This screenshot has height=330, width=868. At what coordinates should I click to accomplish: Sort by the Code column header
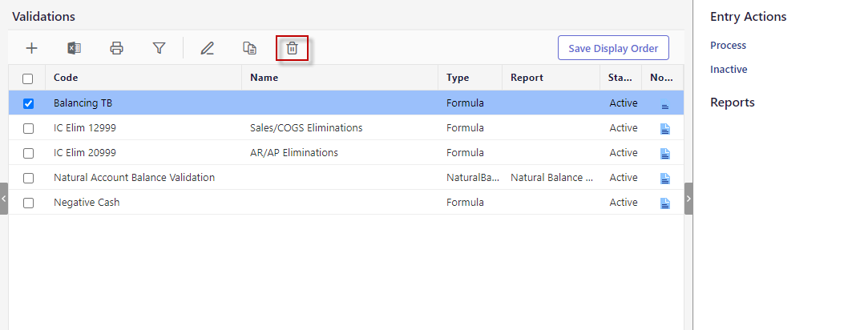(66, 78)
